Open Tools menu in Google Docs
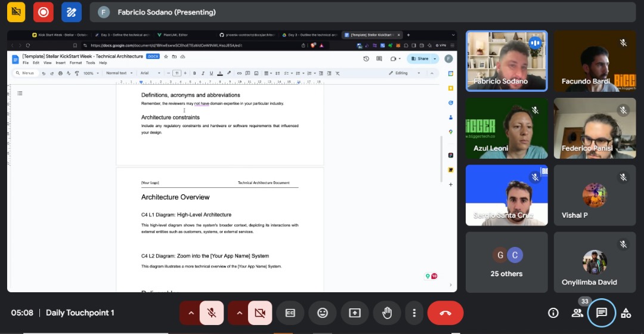 coord(91,63)
